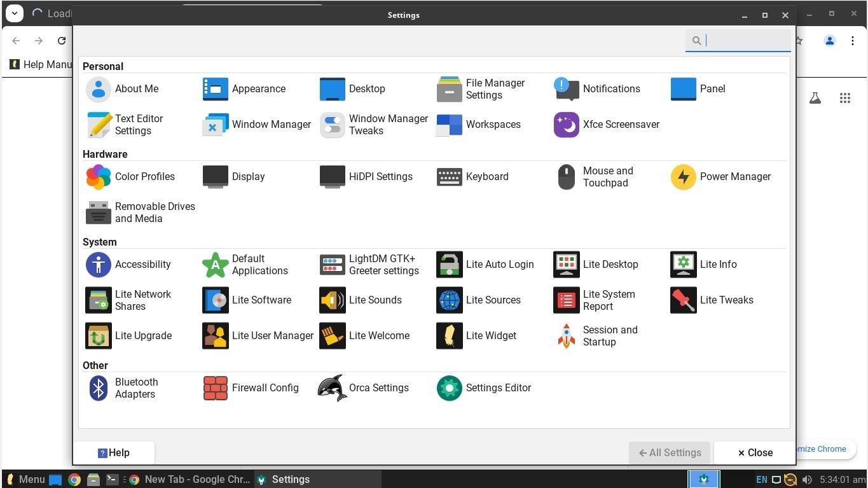Screen dimensions: 868x488
Task: Open the Power Manager
Action: coord(721,177)
